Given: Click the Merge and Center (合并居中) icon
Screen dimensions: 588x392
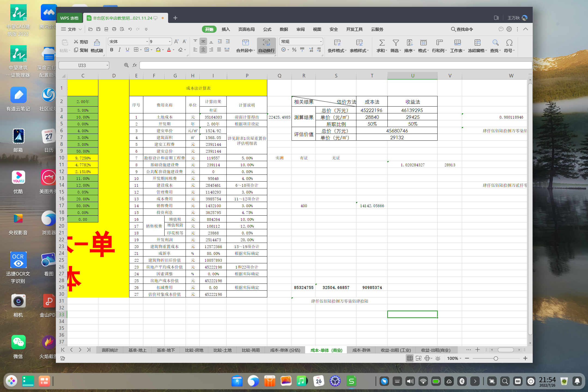Looking at the screenshot, I should 245,43.
